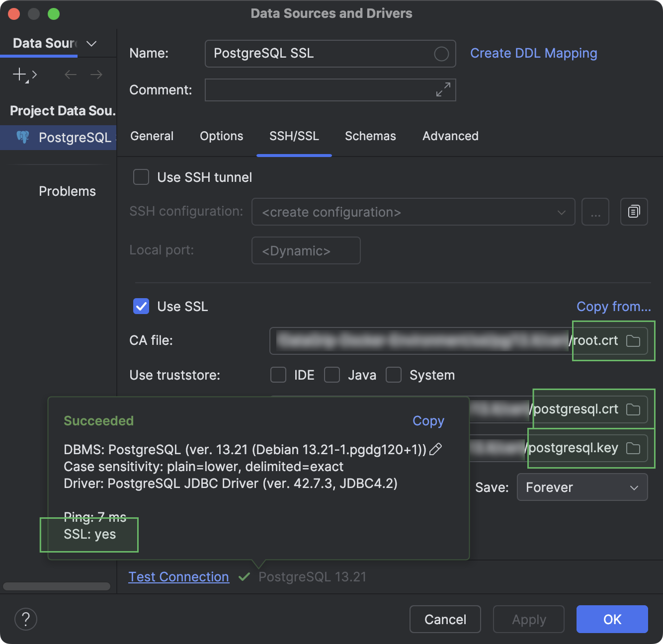
Task: Run Test Connection
Action: pos(178,576)
